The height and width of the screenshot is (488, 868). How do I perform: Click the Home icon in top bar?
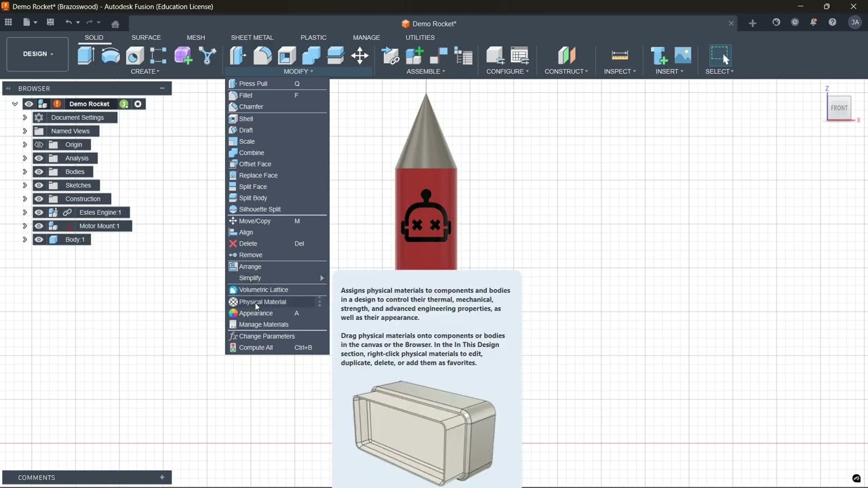(115, 23)
